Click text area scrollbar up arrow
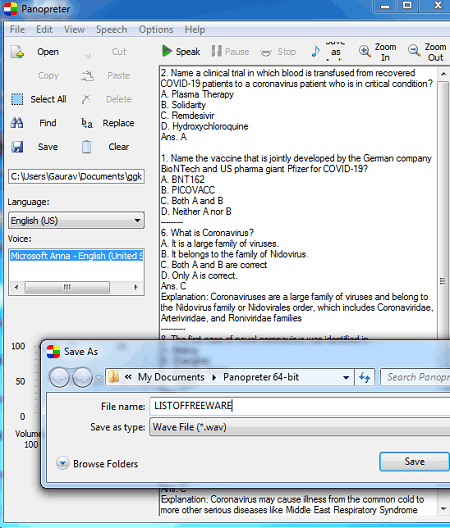Viewport: 450px width, 528px height. 443,73
